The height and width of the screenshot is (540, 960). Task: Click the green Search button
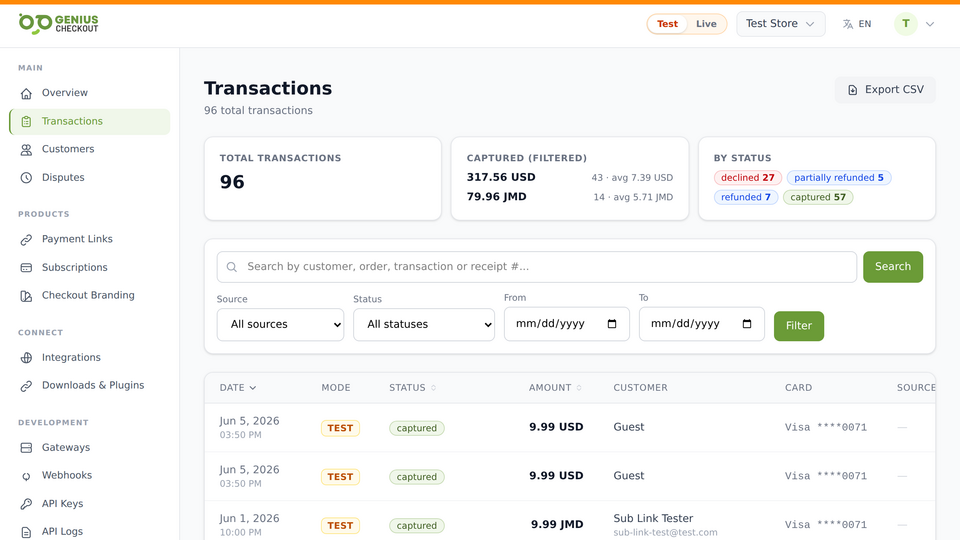coord(893,267)
